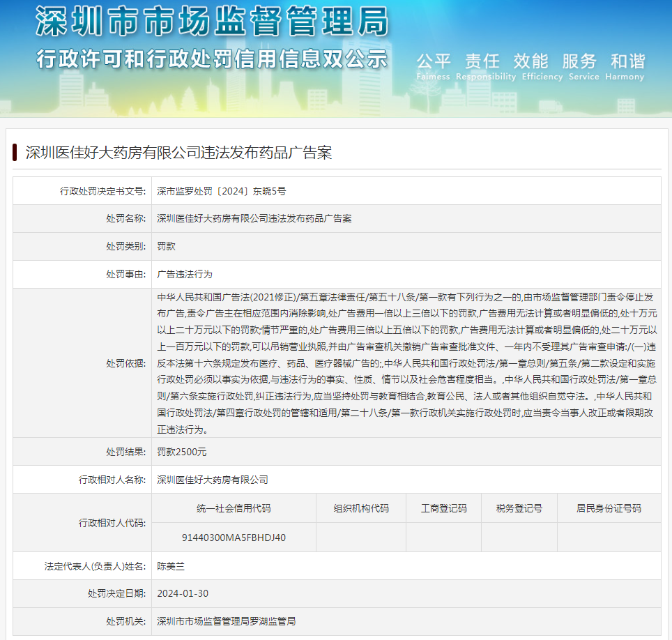The height and width of the screenshot is (640, 672).
Task: Click the 罚款 penalty category value
Action: pos(167,247)
